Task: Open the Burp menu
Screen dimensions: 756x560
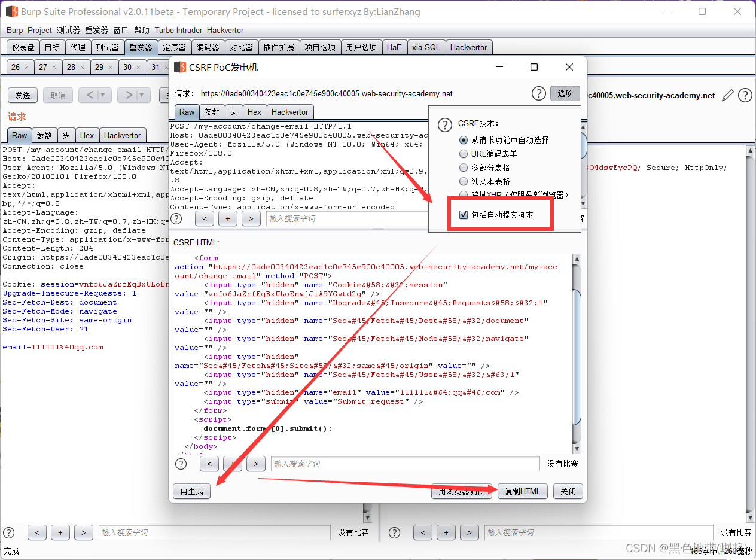Action: [14, 30]
